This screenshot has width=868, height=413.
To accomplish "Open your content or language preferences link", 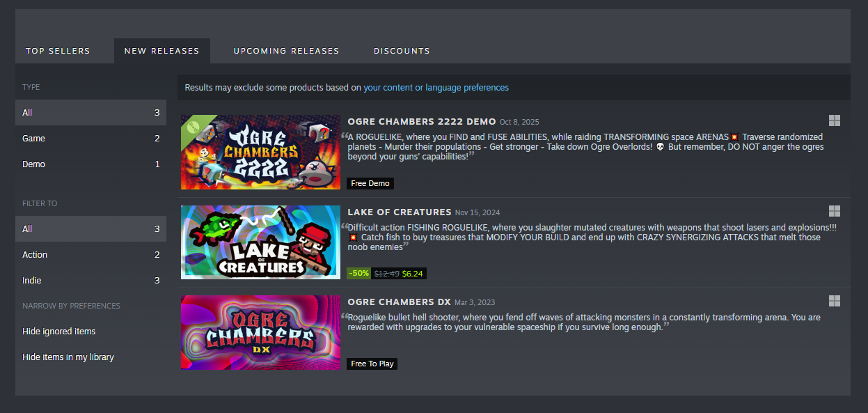I will (x=436, y=88).
